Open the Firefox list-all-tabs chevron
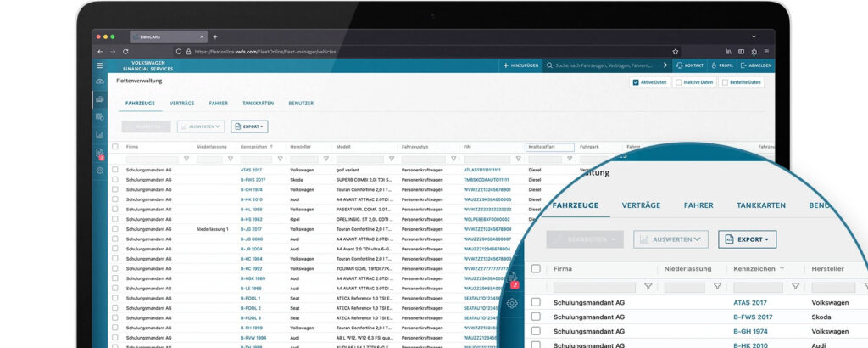868x348 pixels. click(754, 37)
